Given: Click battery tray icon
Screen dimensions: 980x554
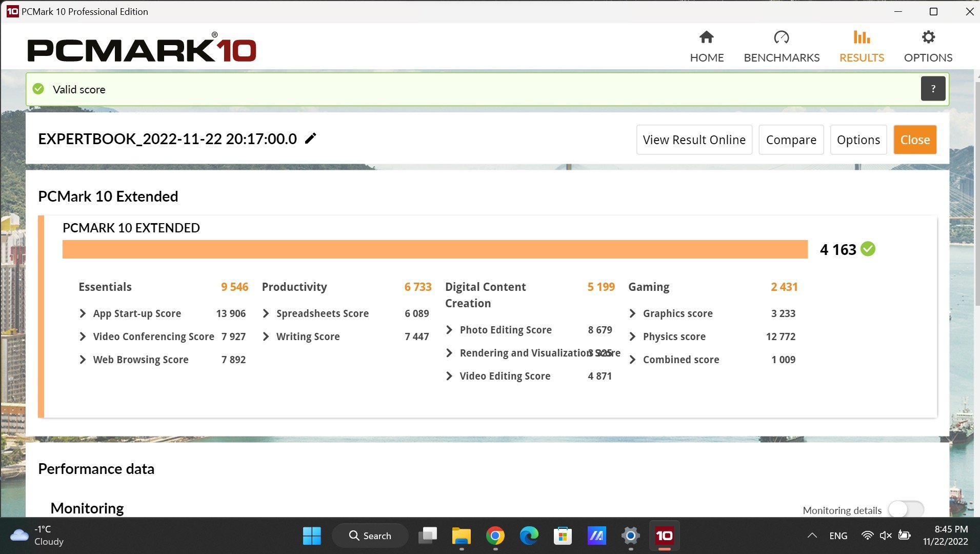Looking at the screenshot, I should [x=904, y=536].
